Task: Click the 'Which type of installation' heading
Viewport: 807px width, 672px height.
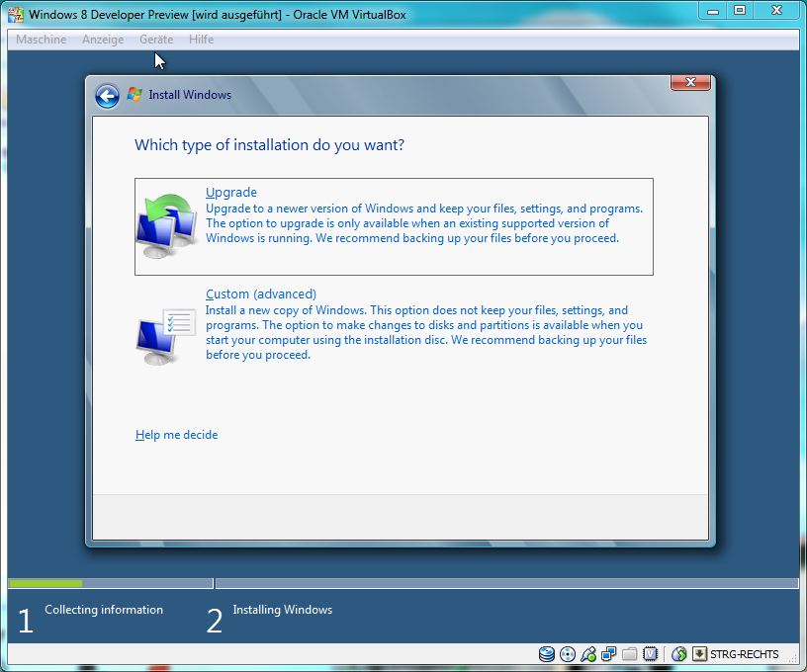Action: coord(270,145)
